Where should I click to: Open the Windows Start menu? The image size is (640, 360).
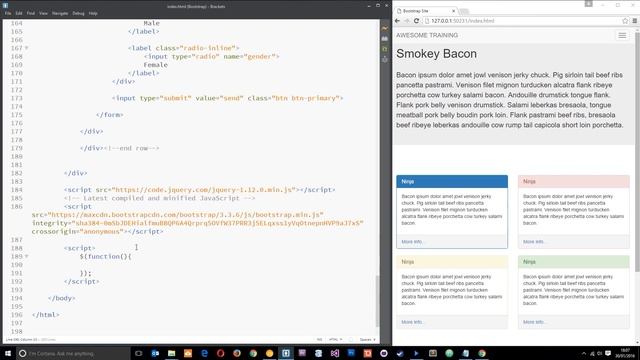point(8,353)
